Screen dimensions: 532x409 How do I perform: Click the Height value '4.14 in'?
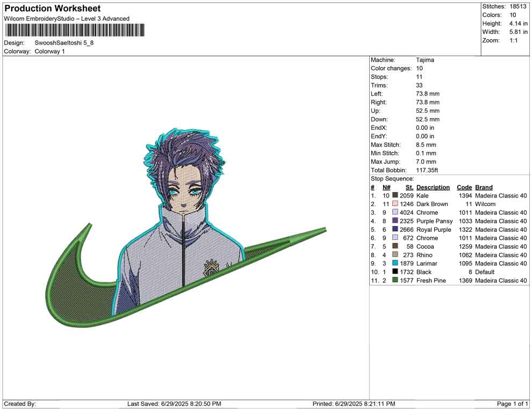tap(518, 24)
